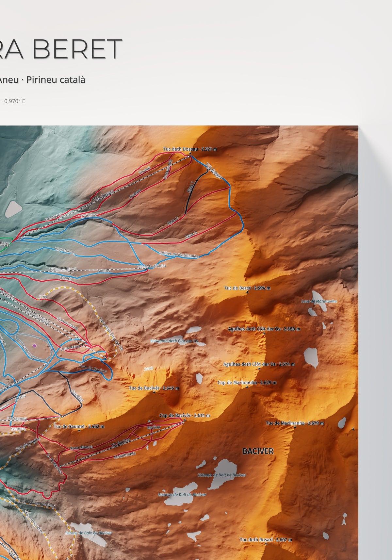Select the "Deth Lac de Baciver" piste label
The image size is (392, 560).
tap(36, 503)
